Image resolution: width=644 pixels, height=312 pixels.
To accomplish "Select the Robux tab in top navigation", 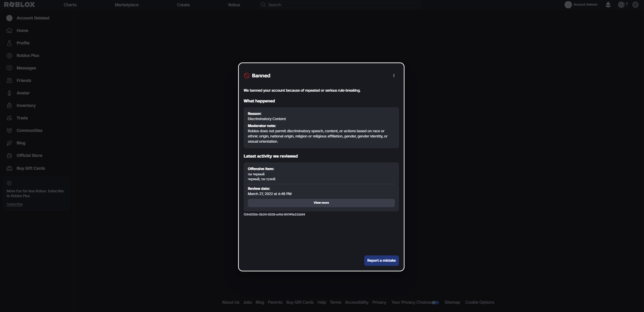I will point(234,5).
